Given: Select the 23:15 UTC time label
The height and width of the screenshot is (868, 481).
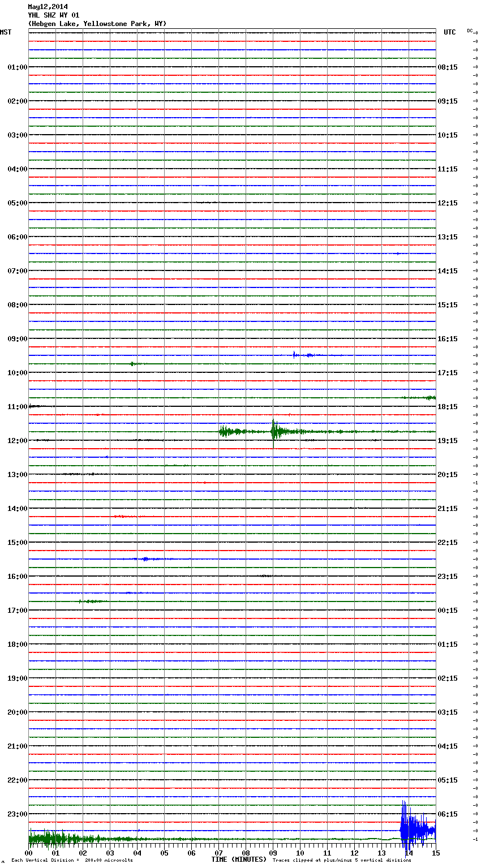Looking at the screenshot, I should [448, 576].
